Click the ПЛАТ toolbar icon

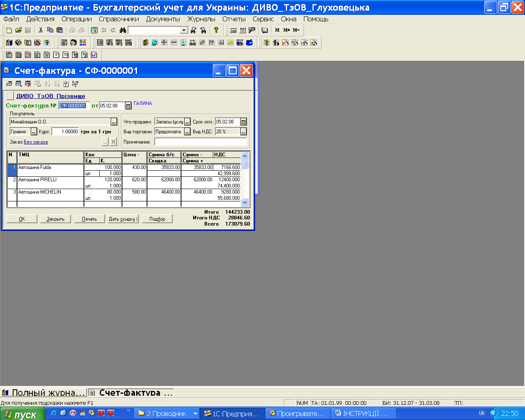coord(128,42)
